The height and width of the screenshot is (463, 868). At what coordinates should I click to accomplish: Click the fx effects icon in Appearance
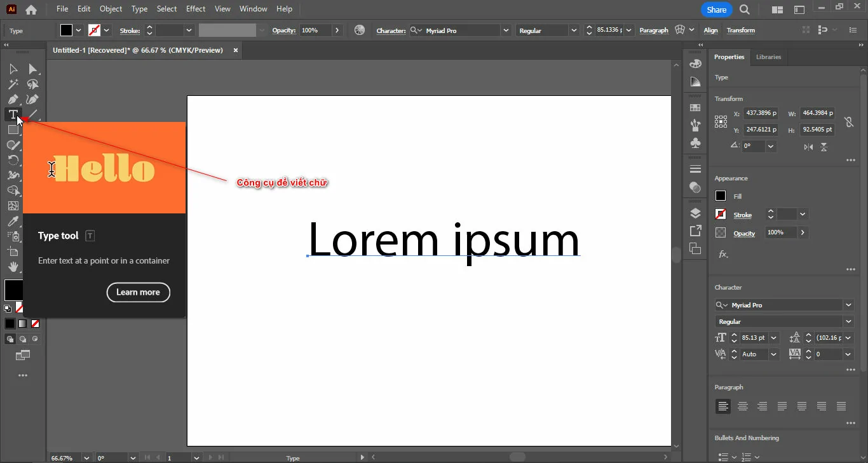[723, 254]
